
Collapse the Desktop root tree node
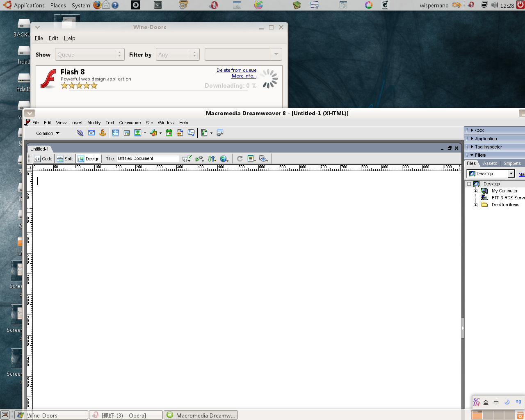469,184
